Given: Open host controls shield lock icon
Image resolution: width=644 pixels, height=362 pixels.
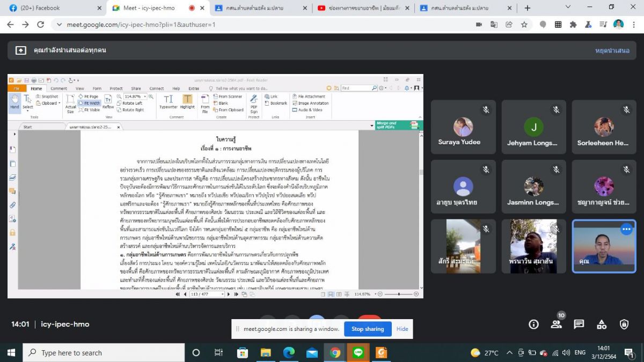Looking at the screenshot, I should coord(624,324).
